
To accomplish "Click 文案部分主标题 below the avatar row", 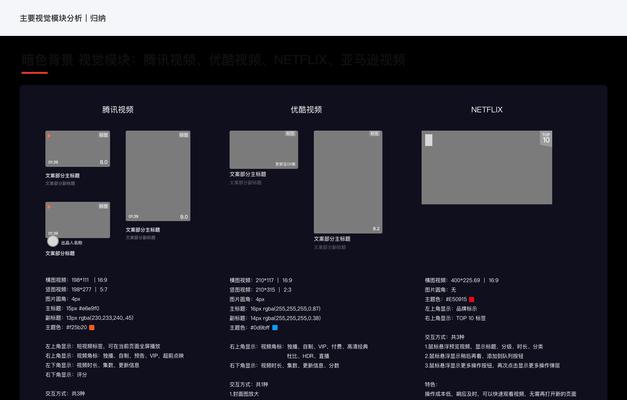I will click(60, 253).
